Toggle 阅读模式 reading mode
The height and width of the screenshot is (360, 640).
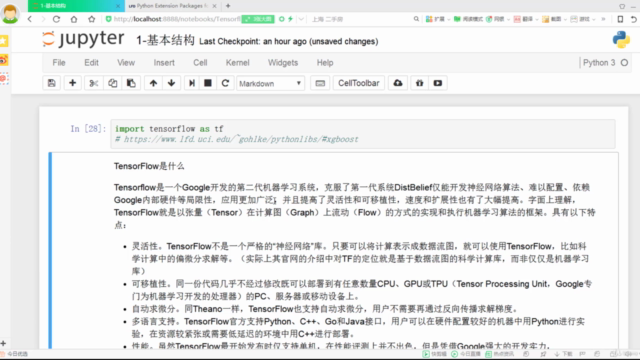(469, 19)
